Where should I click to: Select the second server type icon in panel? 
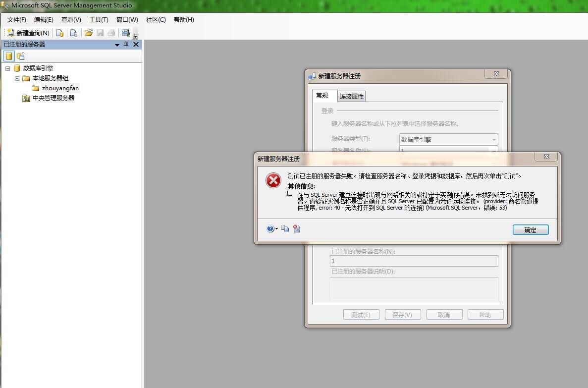point(21,56)
